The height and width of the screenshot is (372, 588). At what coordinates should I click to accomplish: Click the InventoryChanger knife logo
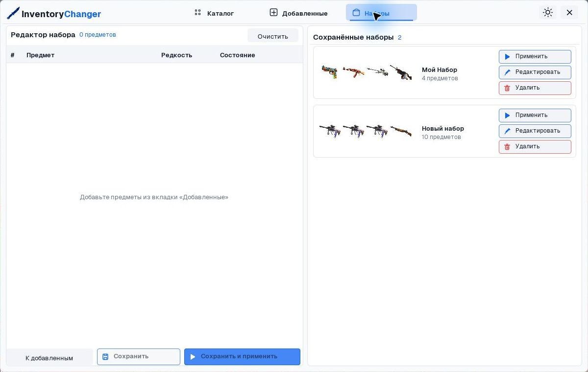[13, 13]
